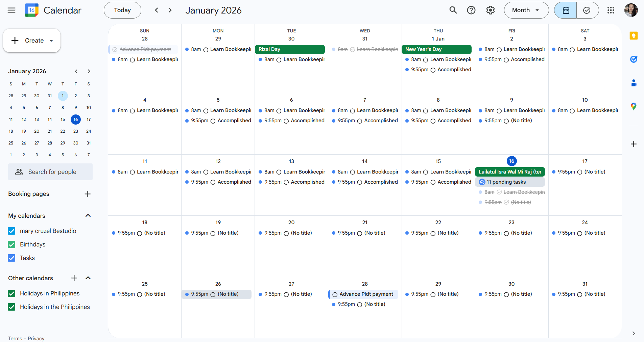The width and height of the screenshot is (644, 342).
Task: Click the Search for people field
Action: 51,172
